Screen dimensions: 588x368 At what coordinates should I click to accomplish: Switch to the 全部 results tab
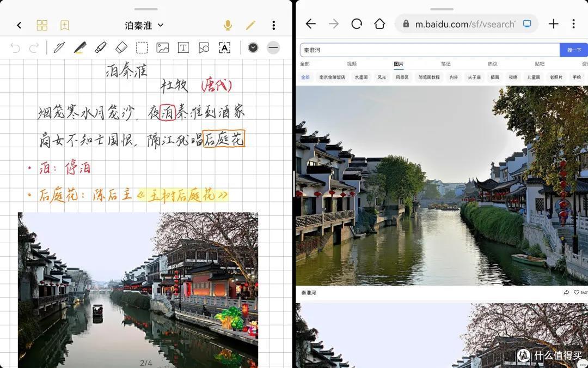pos(305,64)
